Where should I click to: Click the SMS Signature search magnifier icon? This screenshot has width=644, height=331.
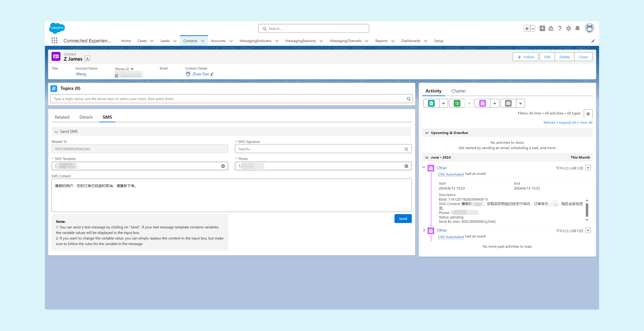[406, 149]
